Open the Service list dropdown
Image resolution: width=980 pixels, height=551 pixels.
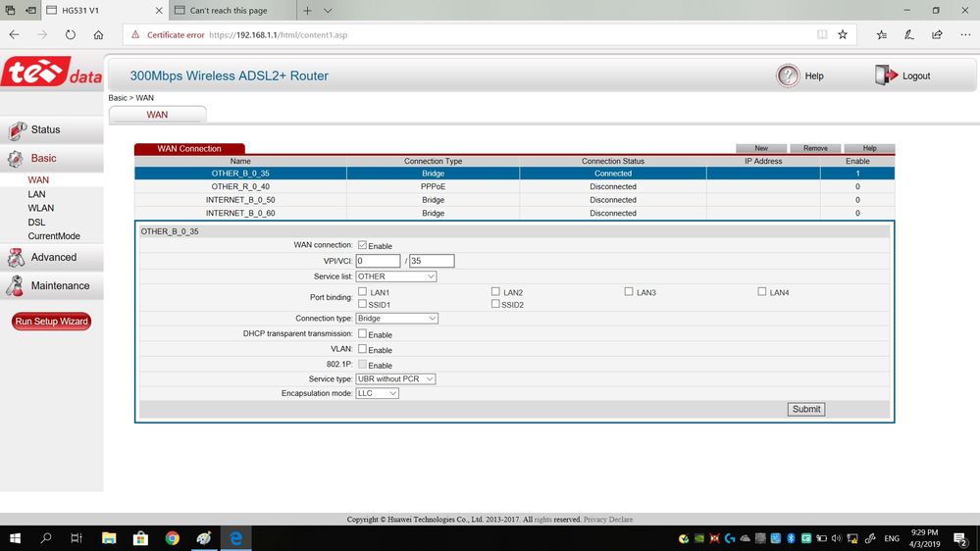click(396, 276)
